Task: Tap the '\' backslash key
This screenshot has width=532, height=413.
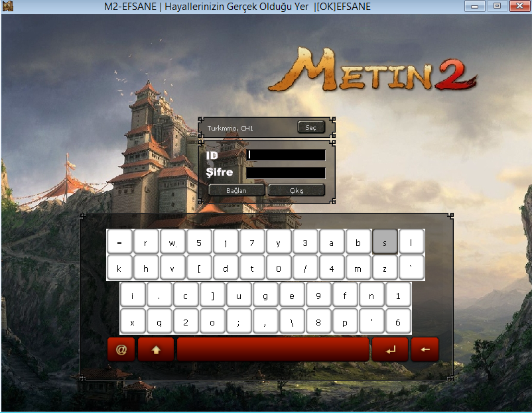Action: (292, 322)
